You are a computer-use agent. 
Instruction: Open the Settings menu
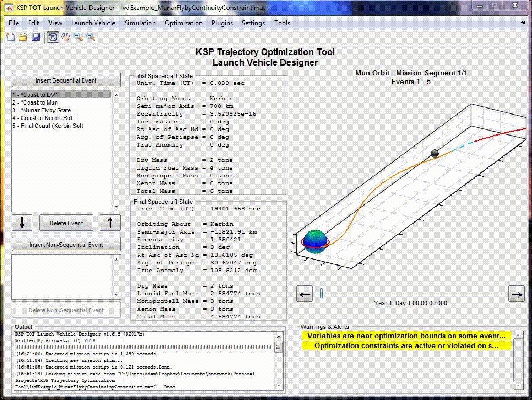[x=253, y=23]
